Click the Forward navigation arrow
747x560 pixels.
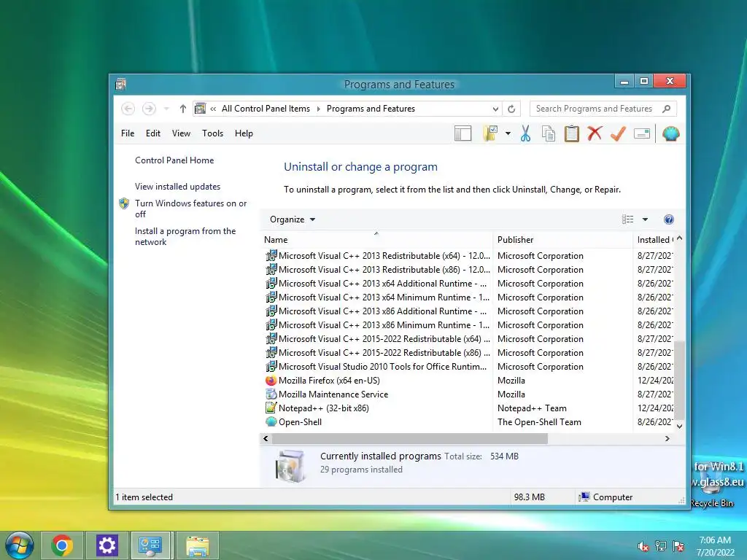[x=149, y=109]
